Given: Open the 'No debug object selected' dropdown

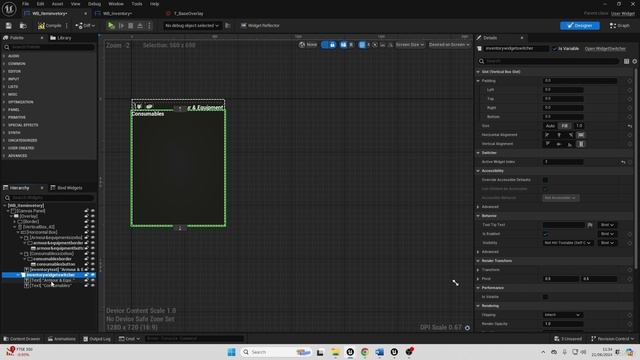Looking at the screenshot, I should [x=192, y=26].
